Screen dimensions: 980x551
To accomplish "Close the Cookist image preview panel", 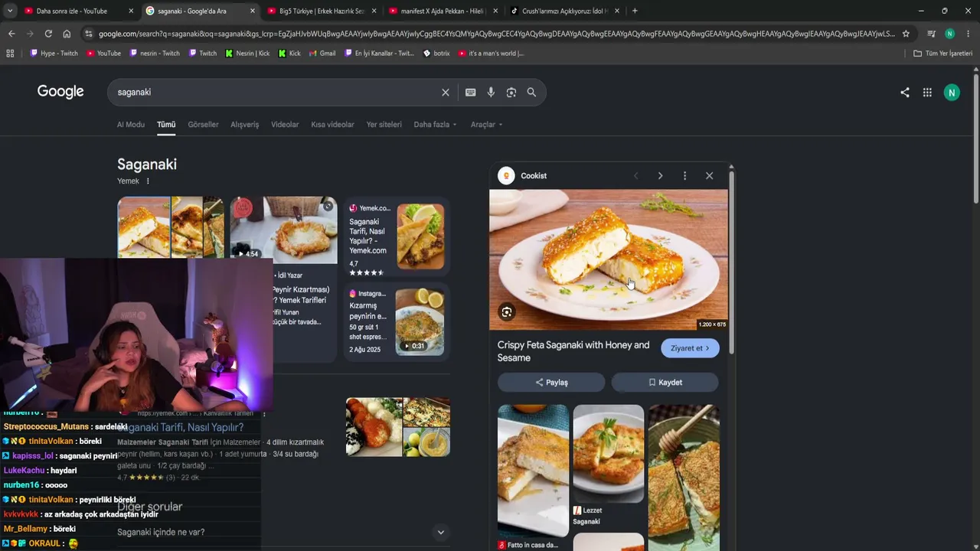I will (710, 176).
